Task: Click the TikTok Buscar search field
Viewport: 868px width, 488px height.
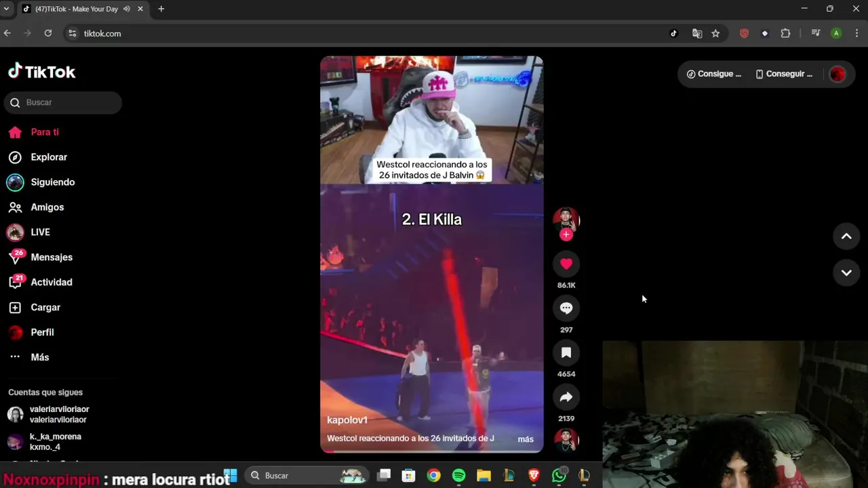Action: [x=63, y=102]
